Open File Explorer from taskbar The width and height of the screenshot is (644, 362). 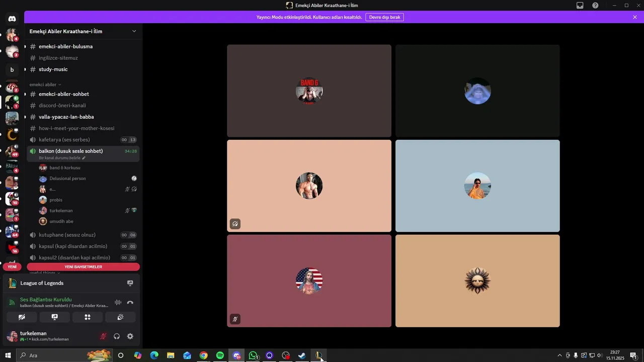click(x=171, y=355)
